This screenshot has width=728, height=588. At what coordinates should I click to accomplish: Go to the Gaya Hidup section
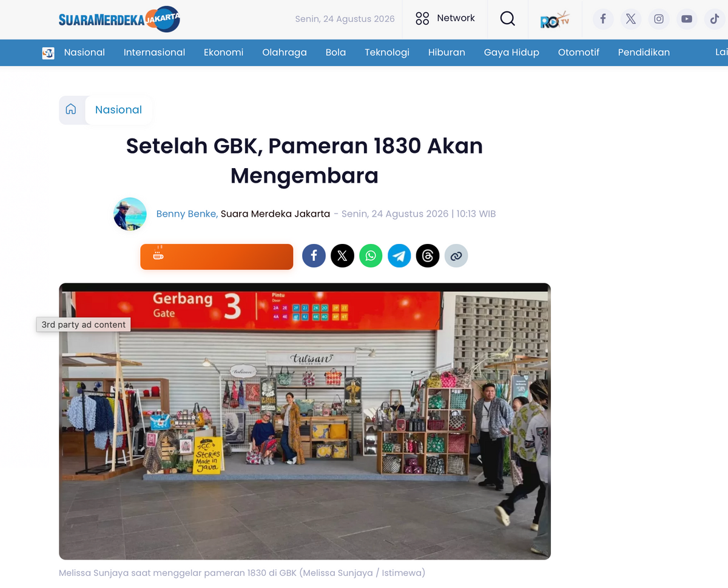pyautogui.click(x=511, y=53)
